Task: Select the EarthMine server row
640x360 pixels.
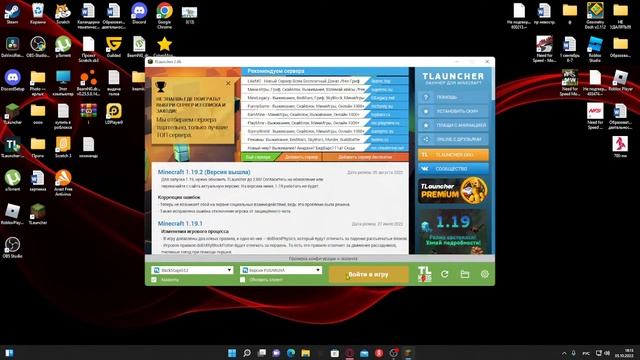Action: click(x=324, y=115)
